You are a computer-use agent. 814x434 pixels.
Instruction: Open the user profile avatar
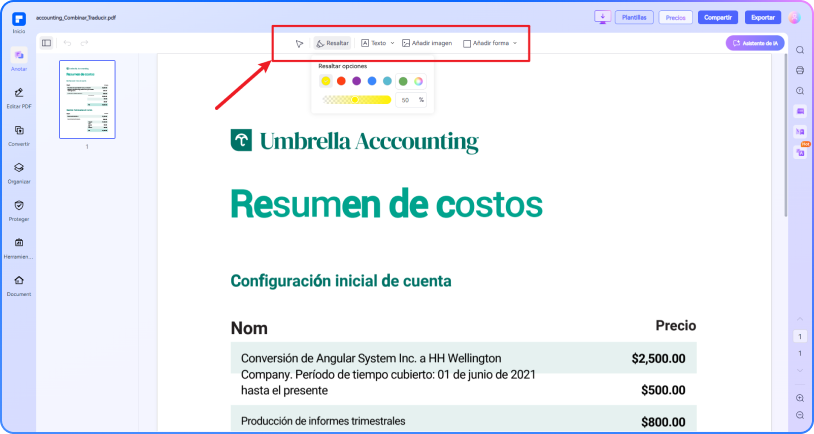[794, 18]
